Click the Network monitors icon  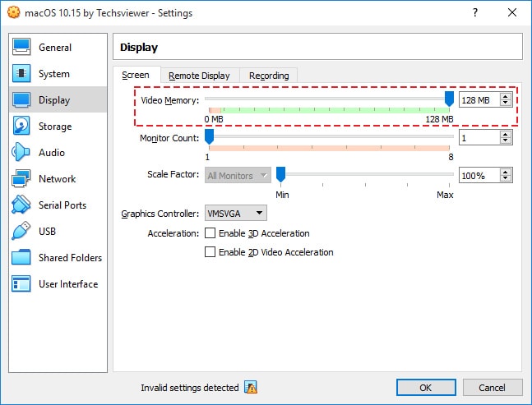tap(21, 178)
